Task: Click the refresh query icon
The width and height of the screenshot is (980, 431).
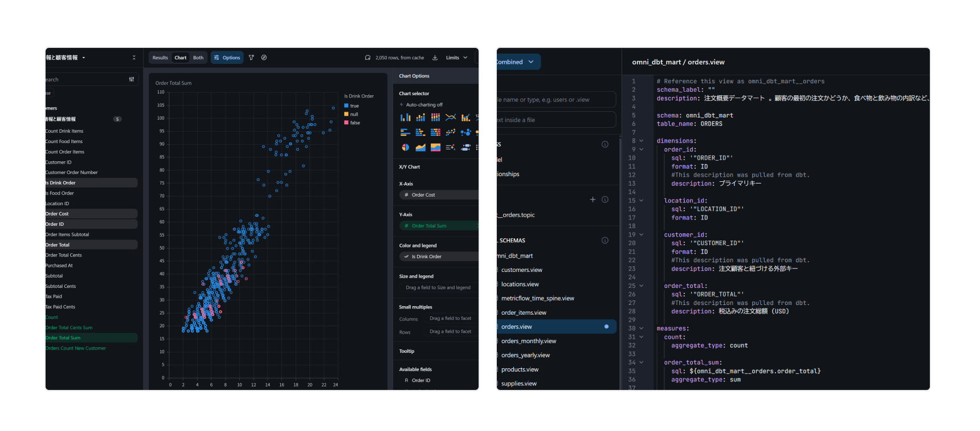Action: click(x=367, y=58)
